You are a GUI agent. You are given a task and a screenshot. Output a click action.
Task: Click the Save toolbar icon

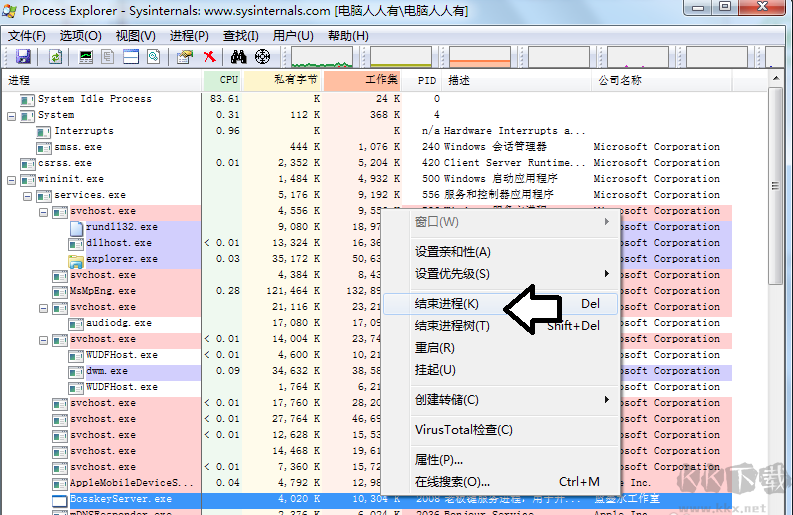coord(23,57)
